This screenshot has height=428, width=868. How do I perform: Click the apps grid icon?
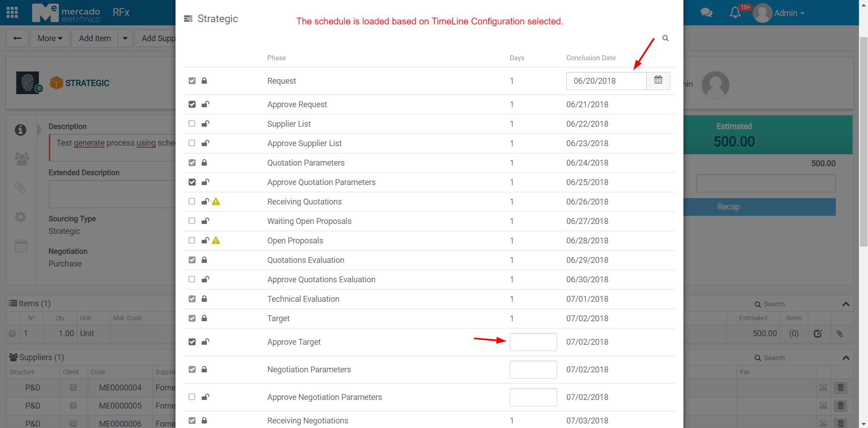[x=12, y=12]
